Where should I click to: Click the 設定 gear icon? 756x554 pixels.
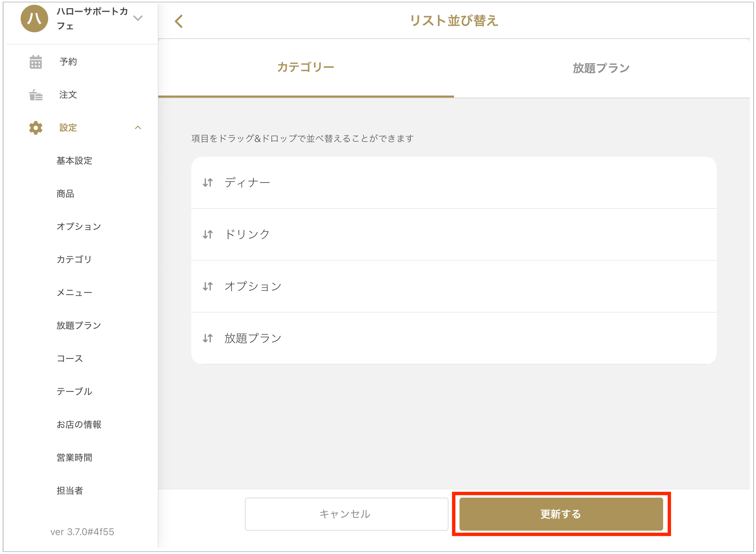click(36, 128)
